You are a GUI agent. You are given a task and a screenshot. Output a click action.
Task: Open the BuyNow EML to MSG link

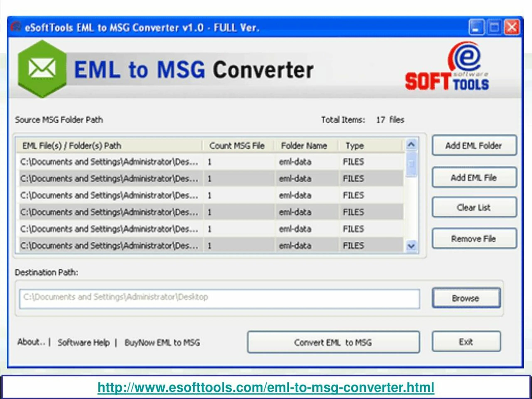[x=162, y=342]
